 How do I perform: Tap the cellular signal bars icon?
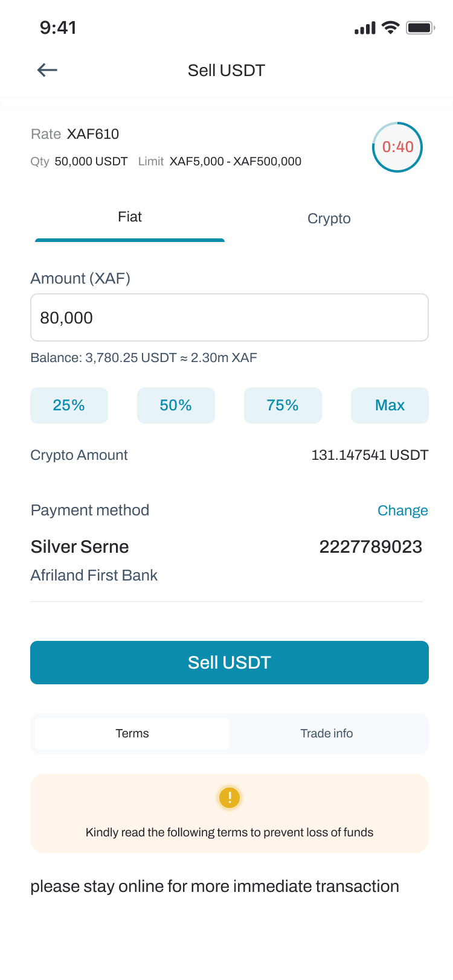[365, 28]
